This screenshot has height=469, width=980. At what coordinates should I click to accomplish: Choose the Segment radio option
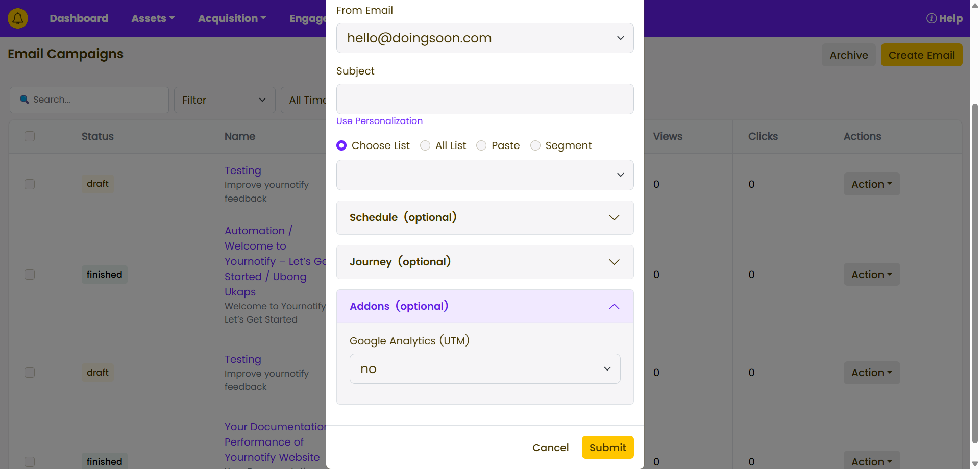535,146
